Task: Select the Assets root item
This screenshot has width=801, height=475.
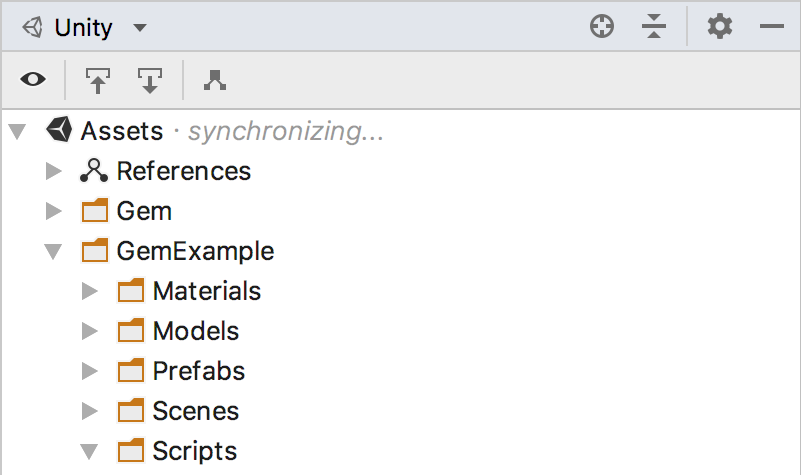Action: [x=122, y=131]
